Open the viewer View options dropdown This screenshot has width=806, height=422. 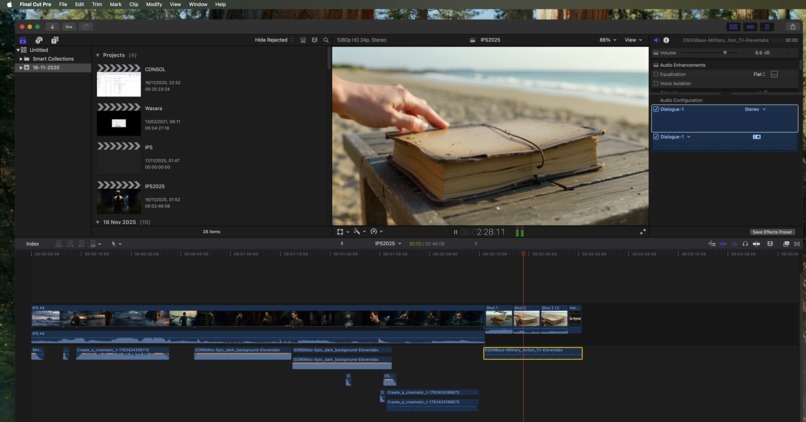[x=633, y=40]
